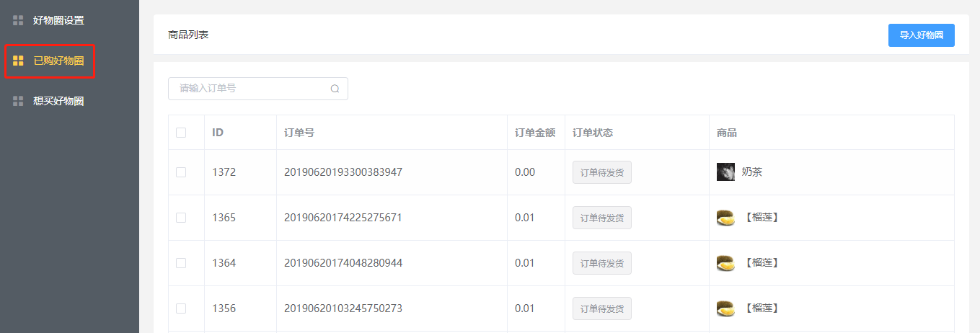Open the 好物圈设置 menu item
Screen dimensions: 980x333
click(58, 20)
